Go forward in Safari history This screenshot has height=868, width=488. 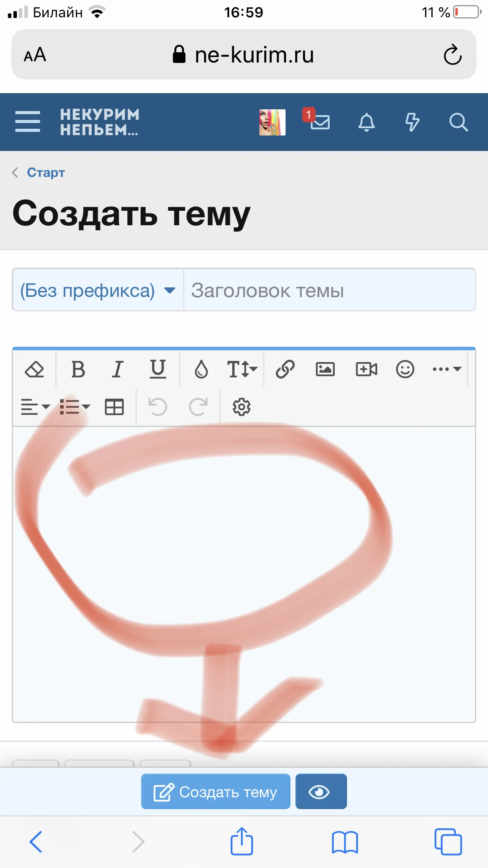(x=138, y=842)
